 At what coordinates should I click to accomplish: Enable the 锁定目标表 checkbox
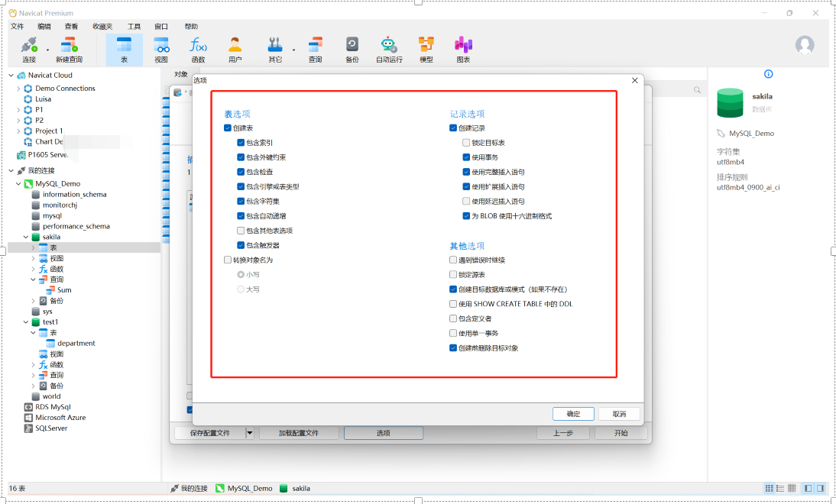click(x=466, y=143)
